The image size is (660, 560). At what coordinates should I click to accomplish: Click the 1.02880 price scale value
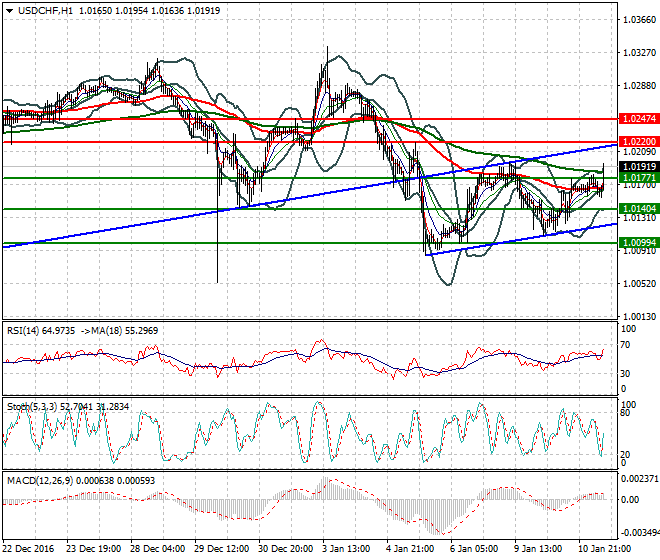click(639, 85)
